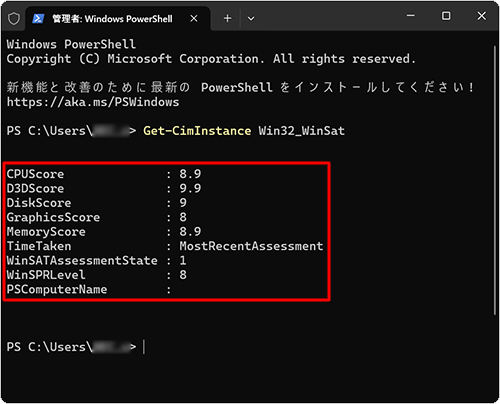This screenshot has width=500, height=404.
Task: Click the GraphicsScore row label
Action: click(x=53, y=217)
